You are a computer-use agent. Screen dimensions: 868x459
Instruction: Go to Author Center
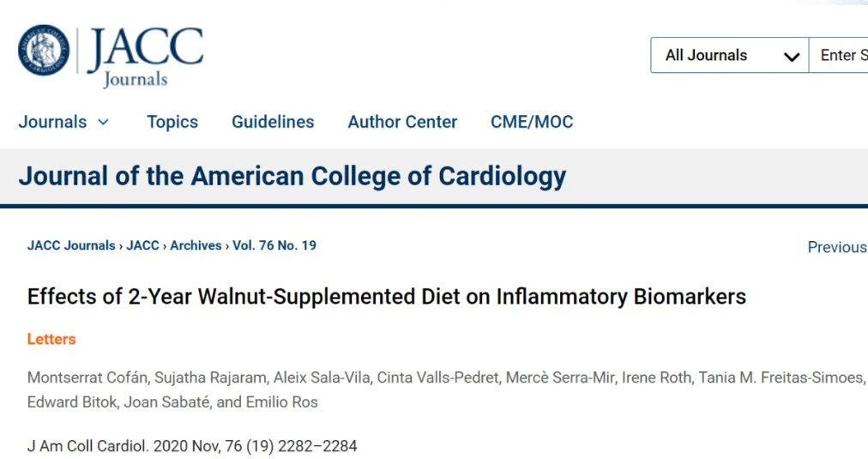pos(402,122)
